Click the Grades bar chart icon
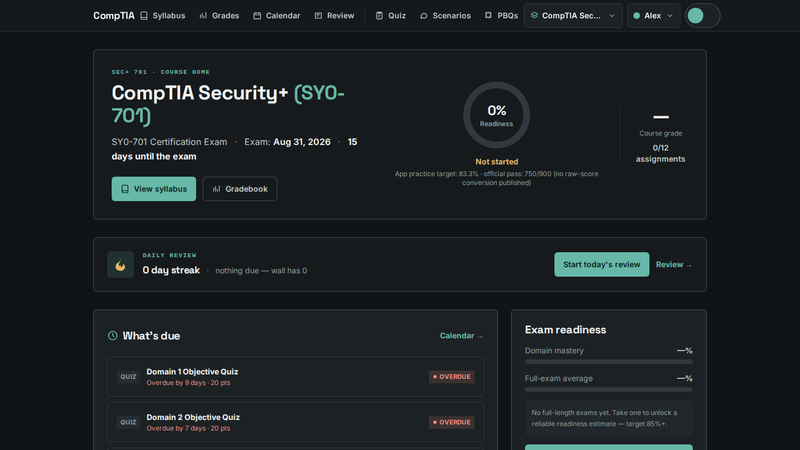Screen dimensions: 800x450 [203, 16]
